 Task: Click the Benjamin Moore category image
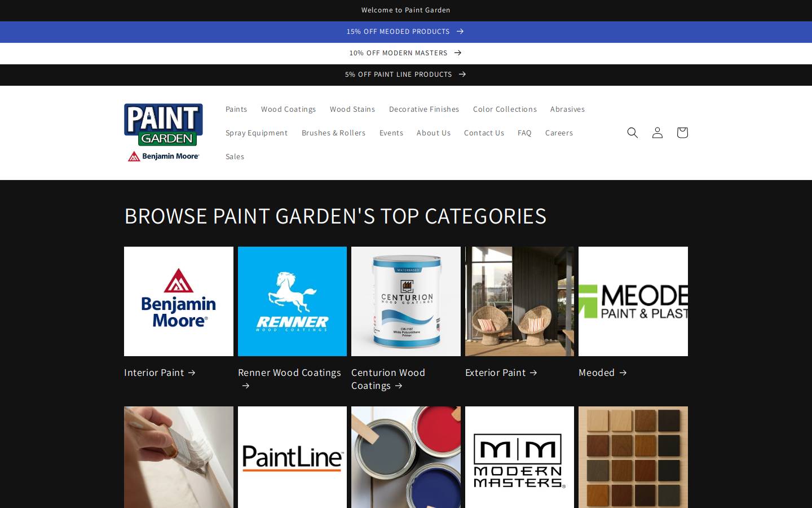tap(179, 301)
